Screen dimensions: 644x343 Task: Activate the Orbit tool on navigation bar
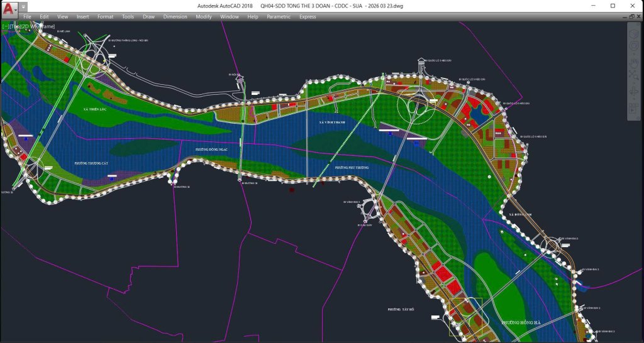634,92
